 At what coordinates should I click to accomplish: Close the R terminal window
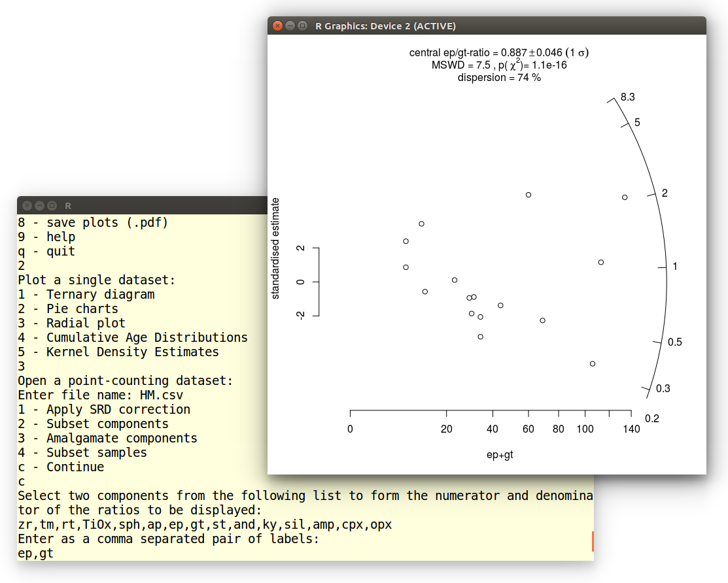pos(27,206)
